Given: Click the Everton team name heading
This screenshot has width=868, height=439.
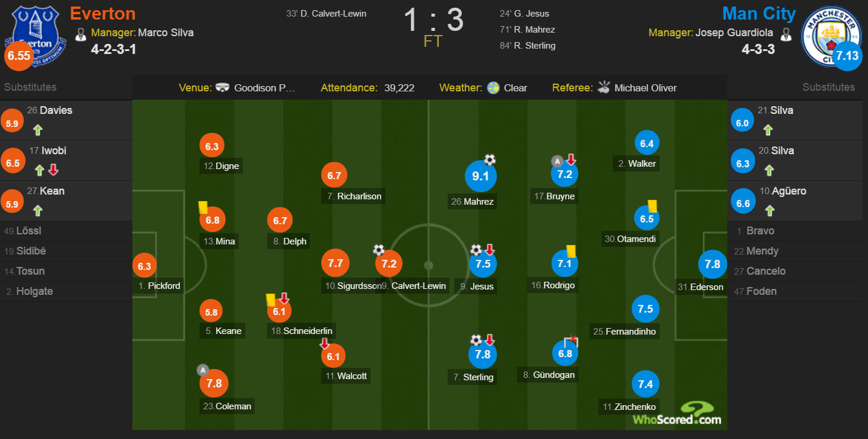Looking at the screenshot, I should [x=103, y=13].
